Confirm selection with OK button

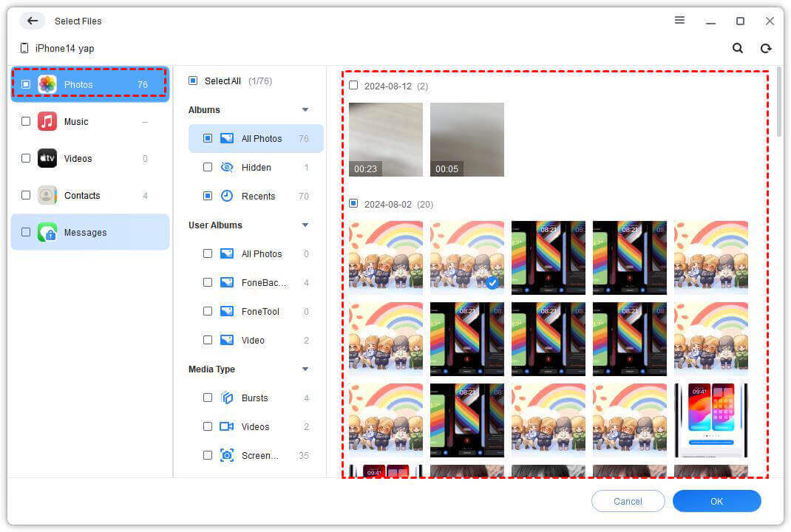coord(717,501)
